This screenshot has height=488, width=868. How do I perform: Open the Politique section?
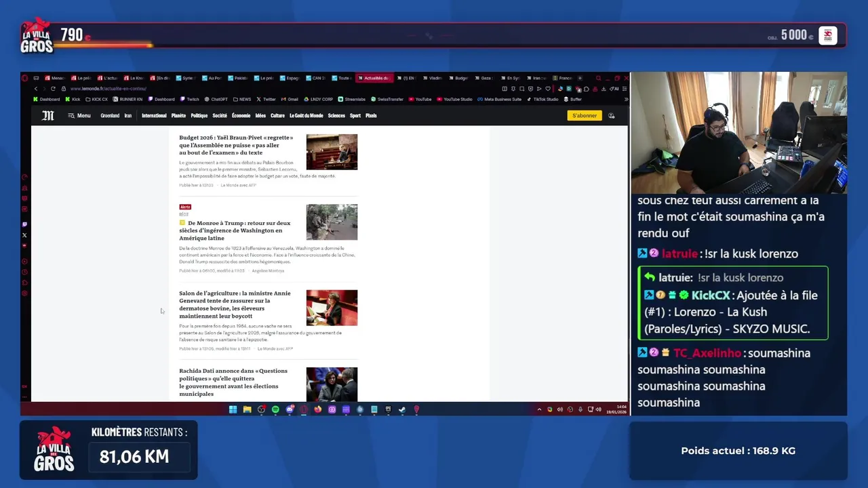pos(199,116)
